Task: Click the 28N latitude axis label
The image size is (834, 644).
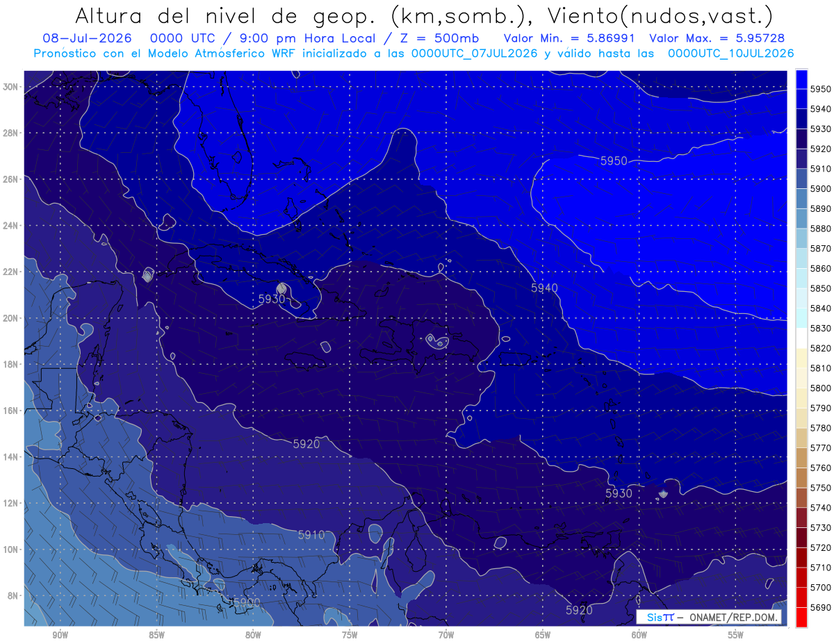Action: pyautogui.click(x=11, y=133)
